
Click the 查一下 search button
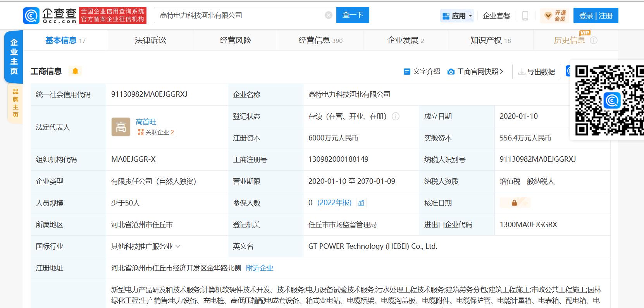point(353,15)
